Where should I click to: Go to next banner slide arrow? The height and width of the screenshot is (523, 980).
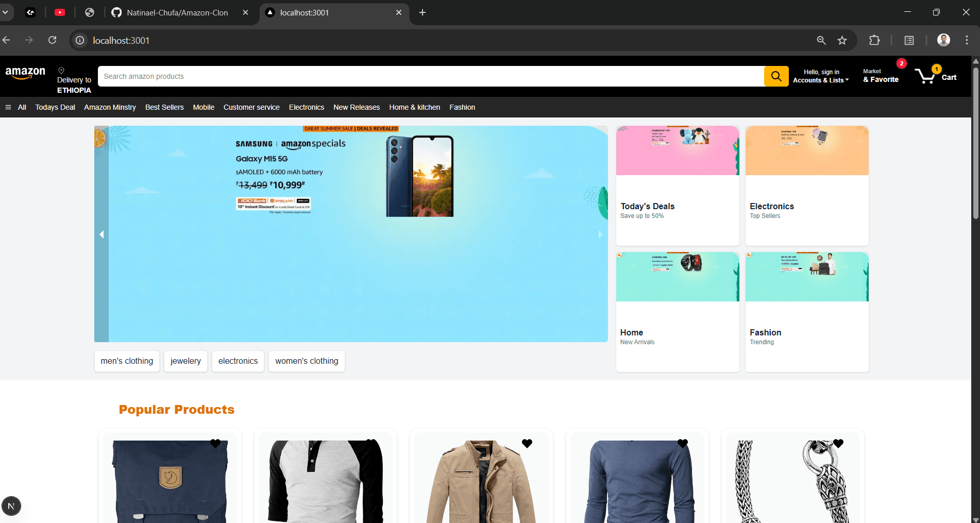point(600,234)
